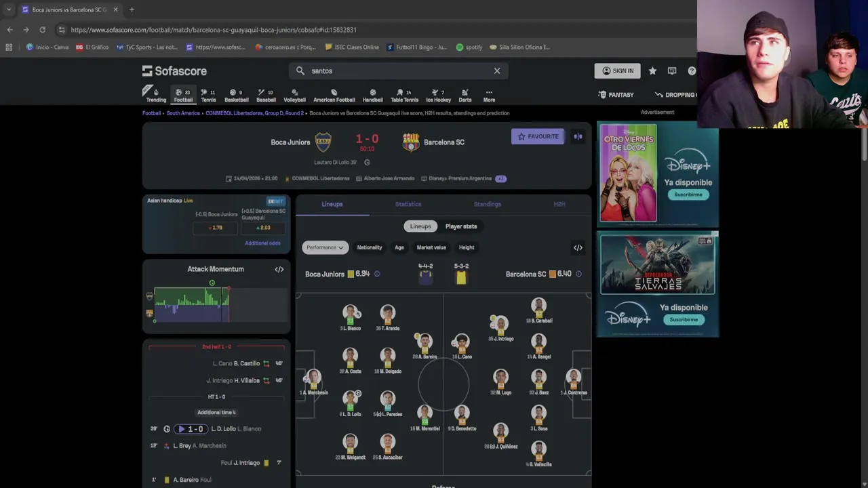Select the Player stats pill toggle

[x=461, y=226]
